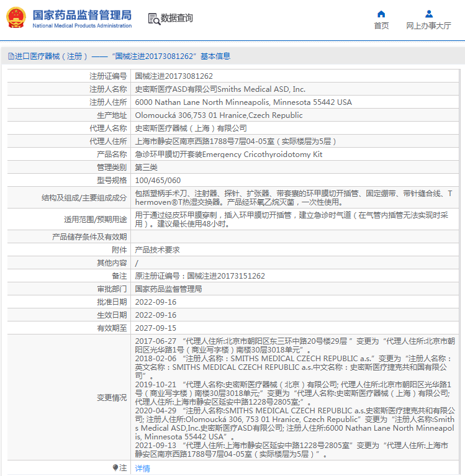This screenshot has height=476, width=465.
Task: Click the 数据查询 magnifier document icon
Action: (153, 19)
